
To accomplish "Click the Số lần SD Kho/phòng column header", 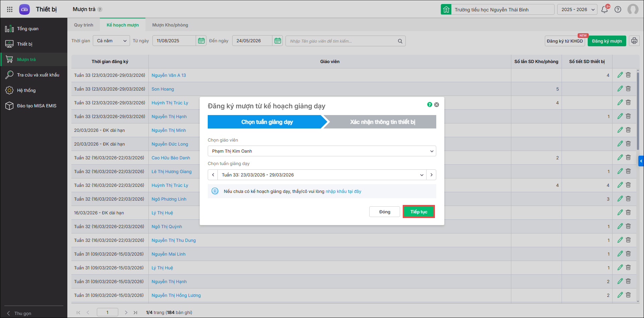I will coord(536,61).
